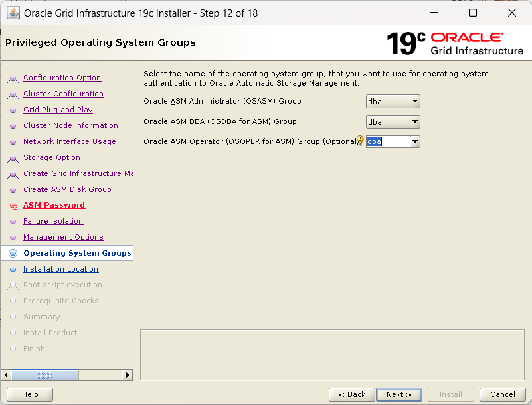The image size is (532, 405).
Task: Click the empty message area at bottom
Action: coord(333,355)
